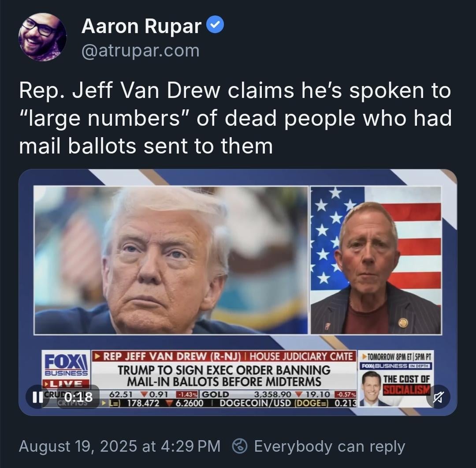Click the blue verified checkmark badge
This screenshot has height=468, width=476.
tap(215, 25)
